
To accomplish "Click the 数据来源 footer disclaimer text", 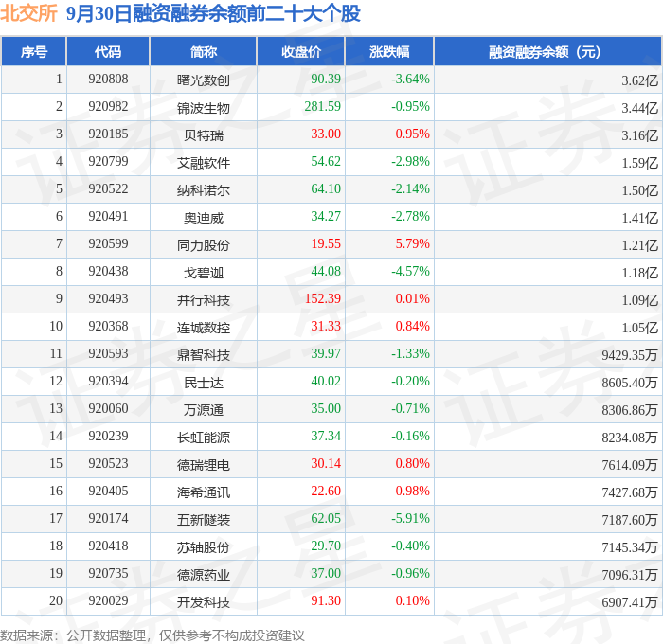I will (152, 635).
